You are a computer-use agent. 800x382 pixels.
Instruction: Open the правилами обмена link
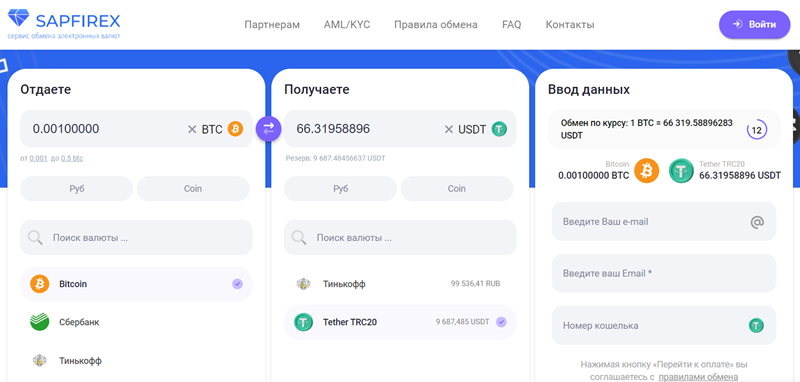(698, 377)
